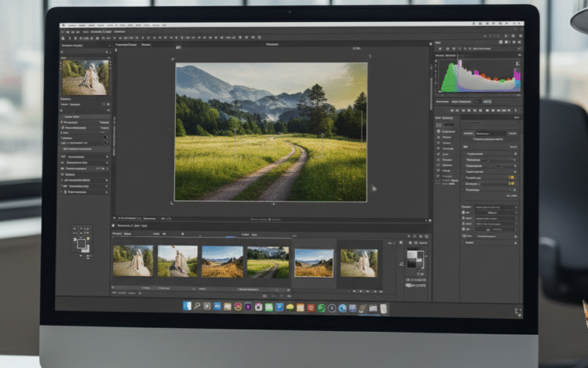Select the meadow dirt road filmstrip thumbnail
This screenshot has height=368, width=588.
[x=268, y=262]
